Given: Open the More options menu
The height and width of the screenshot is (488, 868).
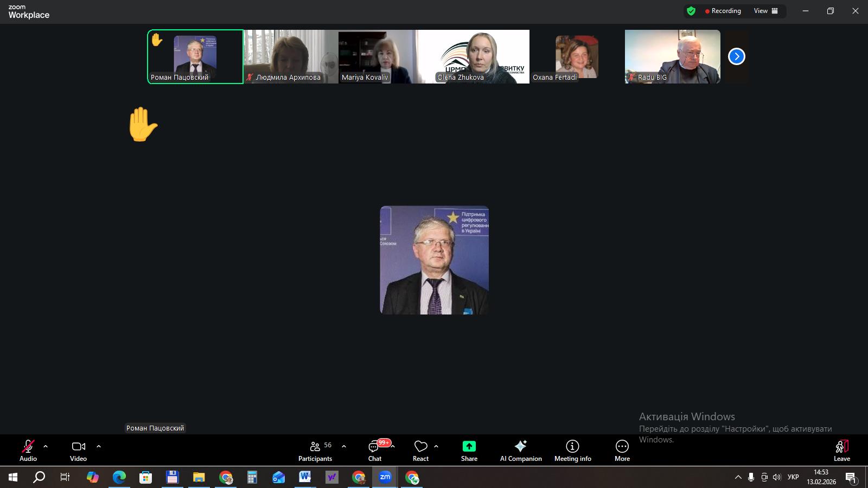Looking at the screenshot, I should [622, 450].
